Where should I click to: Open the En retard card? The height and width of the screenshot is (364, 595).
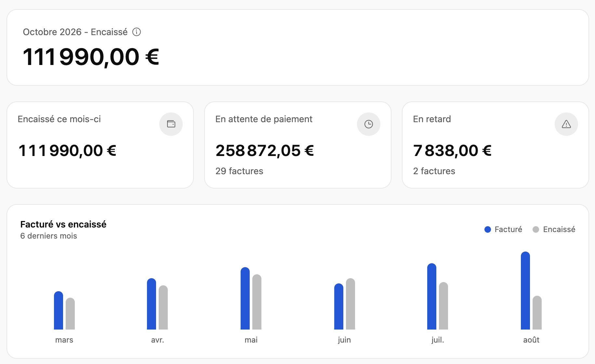pos(496,145)
